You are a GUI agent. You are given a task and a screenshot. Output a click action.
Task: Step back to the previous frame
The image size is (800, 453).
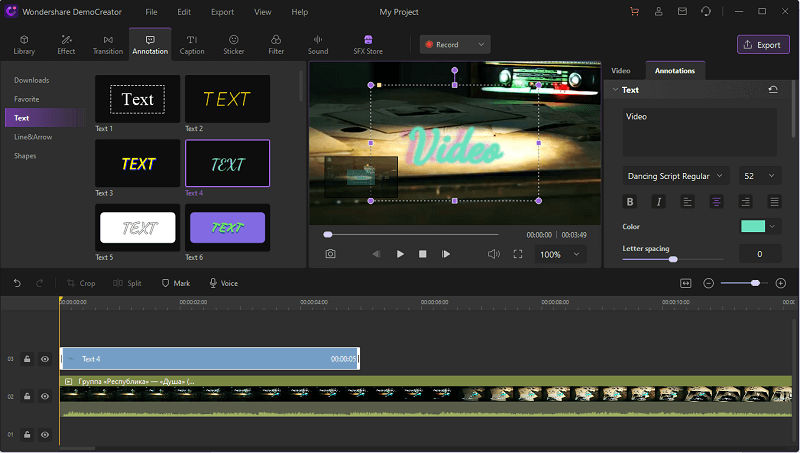377,254
